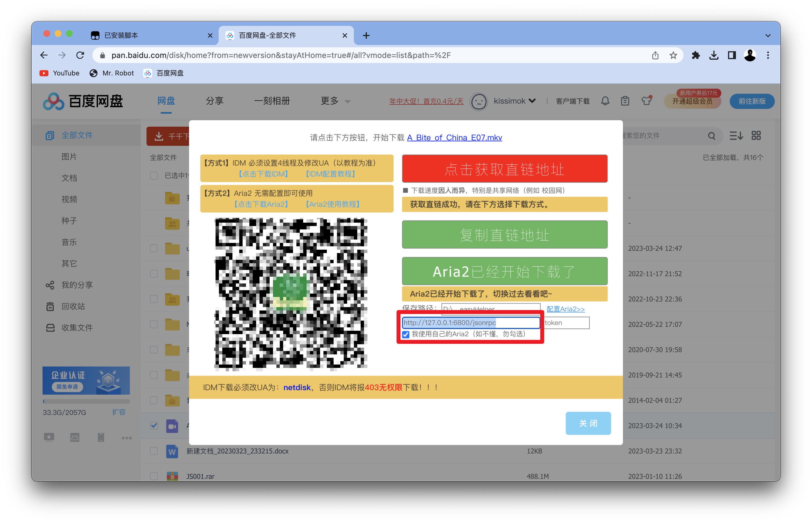This screenshot has height=523, width=812.
Task: Open the 分享 navigation tab
Action: (214, 101)
